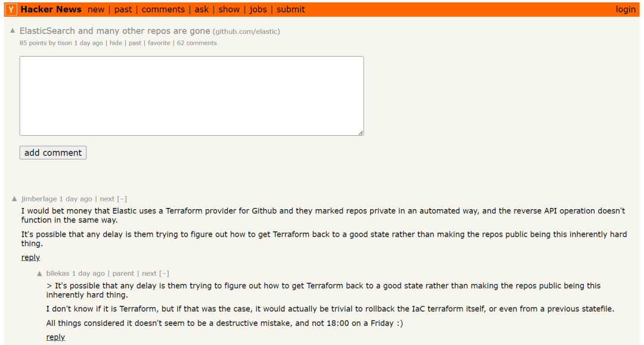Image resolution: width=644 pixels, height=345 pixels.
Task: Click the add comment button
Action: point(53,153)
